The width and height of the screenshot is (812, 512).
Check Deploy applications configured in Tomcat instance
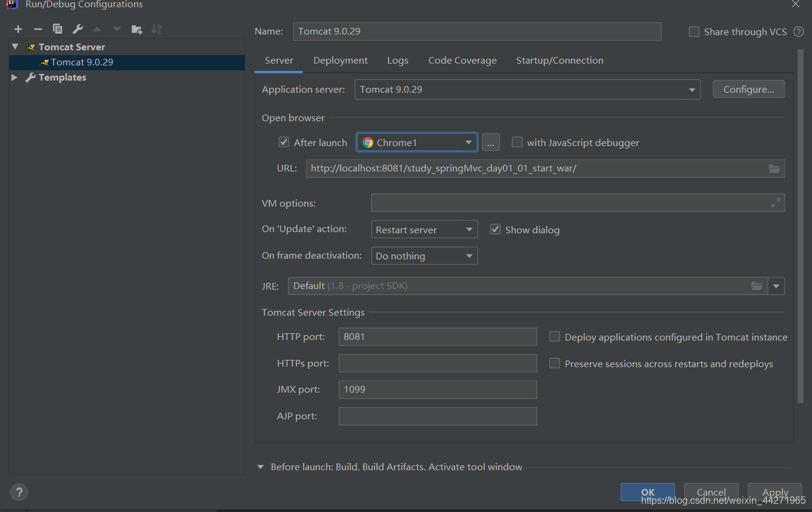click(554, 337)
